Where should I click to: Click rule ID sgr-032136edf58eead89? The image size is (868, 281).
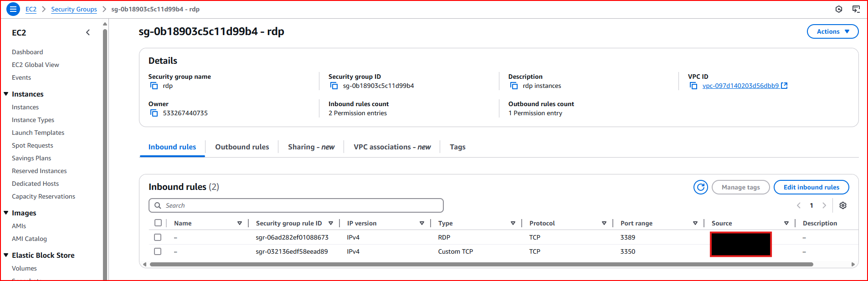(x=292, y=251)
